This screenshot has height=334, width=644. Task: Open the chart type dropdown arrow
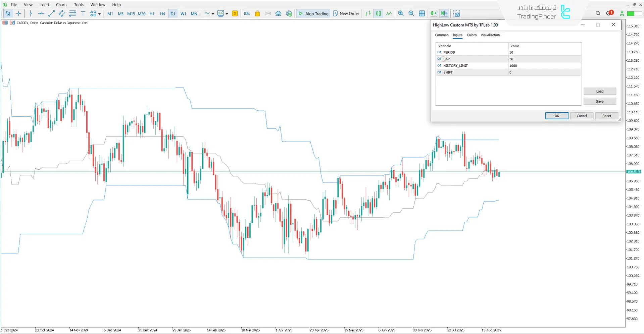tap(212, 14)
